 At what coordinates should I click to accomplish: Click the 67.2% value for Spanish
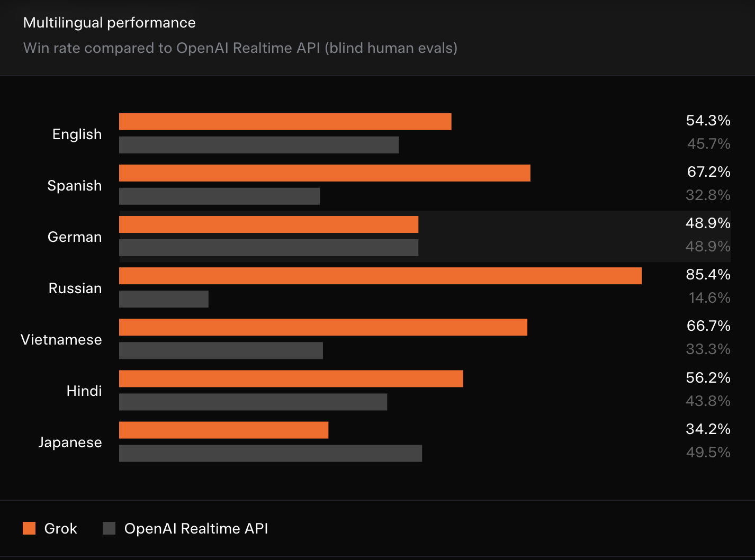[x=708, y=171]
